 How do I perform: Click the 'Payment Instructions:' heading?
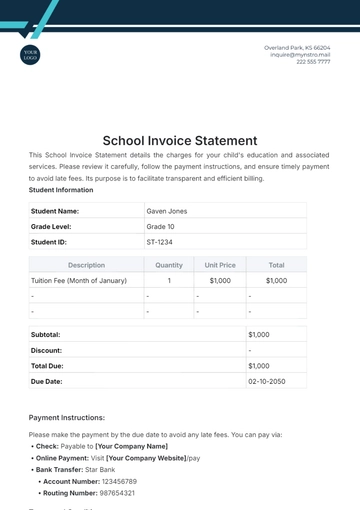(67, 418)
